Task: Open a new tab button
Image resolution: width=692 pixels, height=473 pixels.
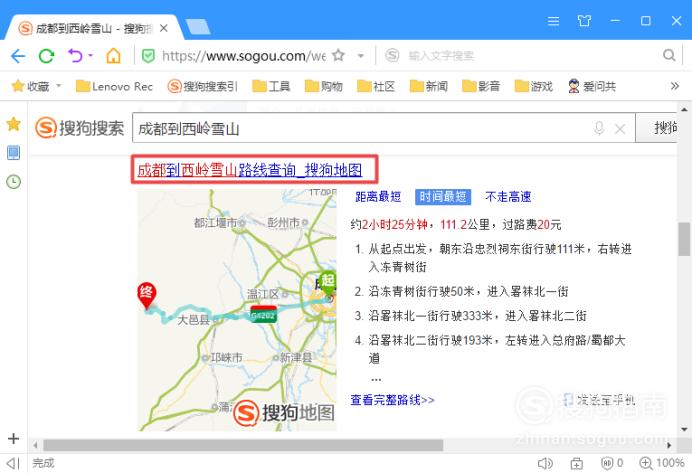Action: [x=198, y=27]
